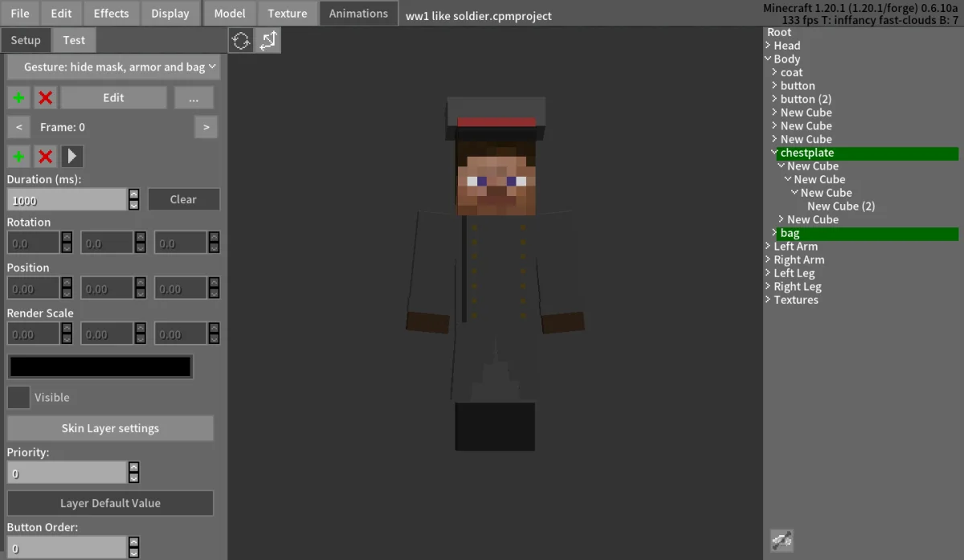Go to next frame arrow
The width and height of the screenshot is (964, 560).
(206, 127)
